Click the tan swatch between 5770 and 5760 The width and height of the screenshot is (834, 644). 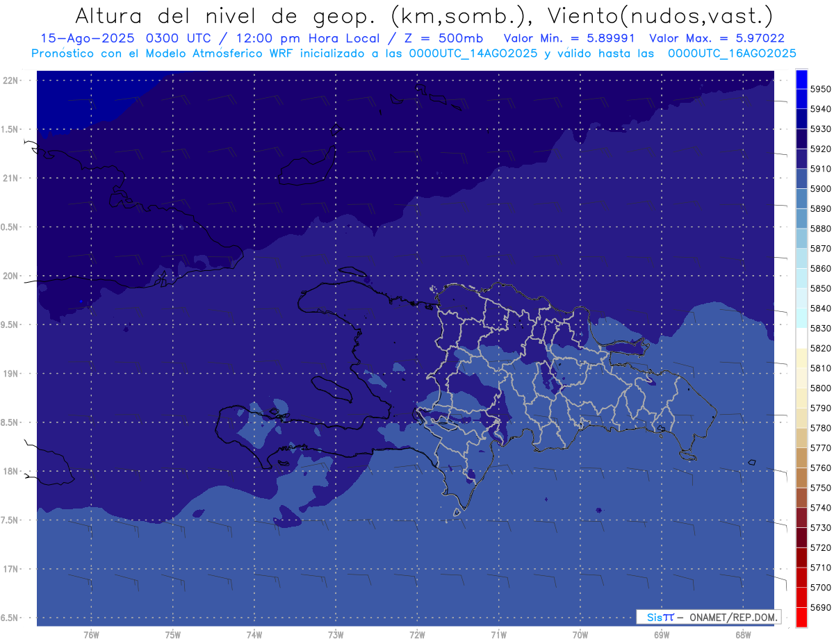click(x=801, y=458)
